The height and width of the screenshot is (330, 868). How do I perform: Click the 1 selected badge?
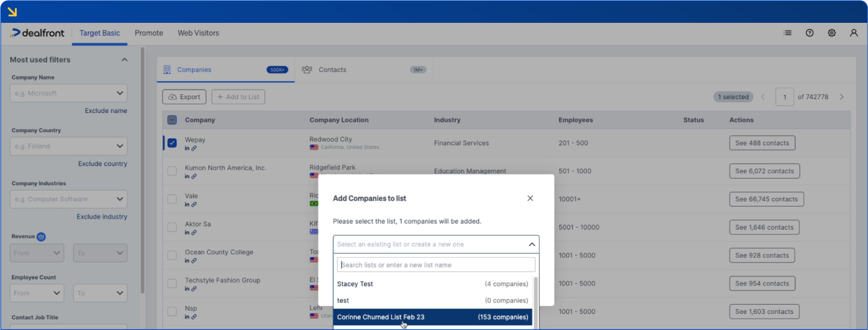pos(733,97)
